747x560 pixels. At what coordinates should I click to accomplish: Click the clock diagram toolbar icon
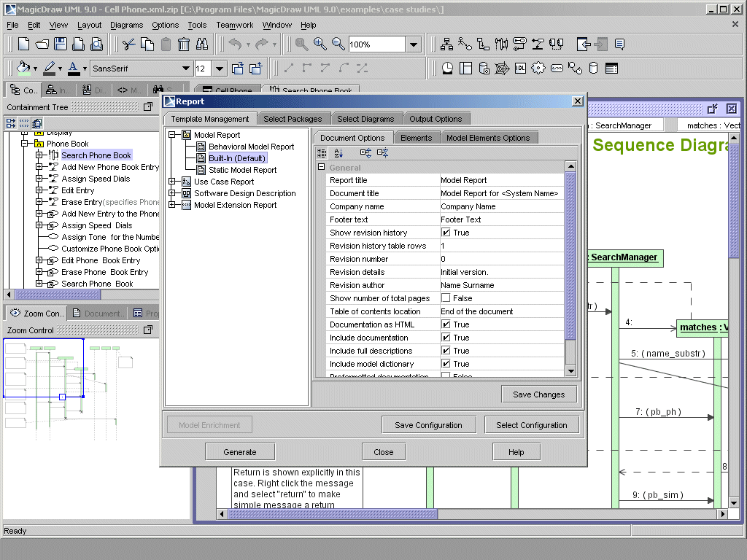447,69
